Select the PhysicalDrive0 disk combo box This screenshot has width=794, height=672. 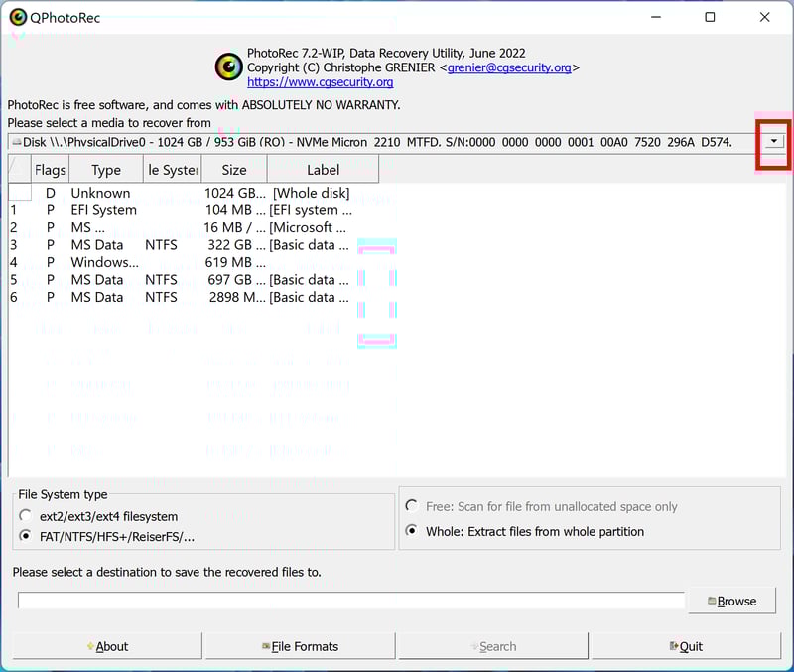tap(396, 142)
